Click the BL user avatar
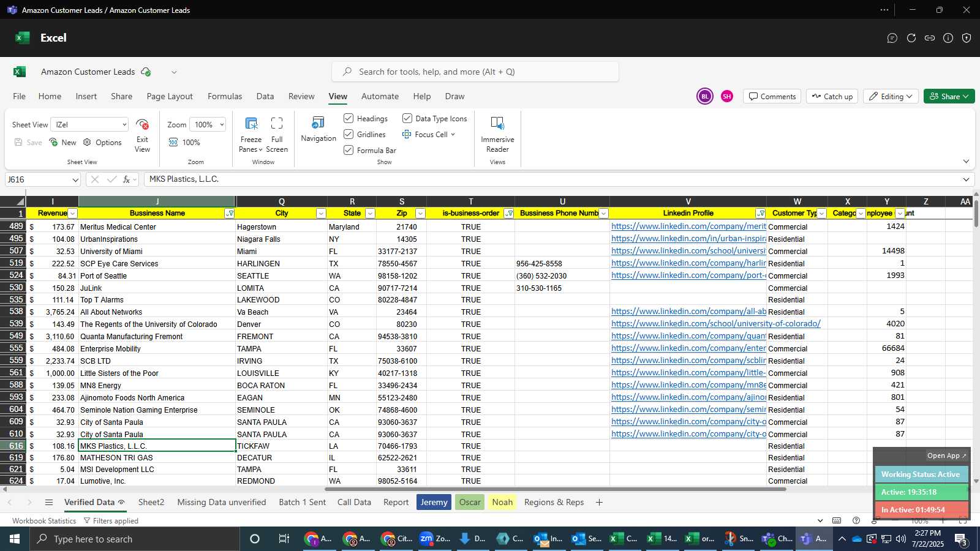Viewport: 980px width, 551px height. coord(705,96)
